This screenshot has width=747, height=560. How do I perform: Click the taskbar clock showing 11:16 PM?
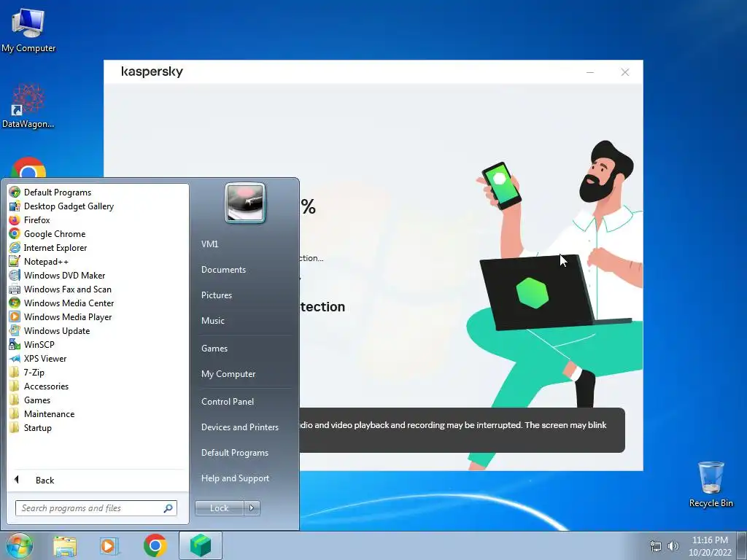click(710, 546)
